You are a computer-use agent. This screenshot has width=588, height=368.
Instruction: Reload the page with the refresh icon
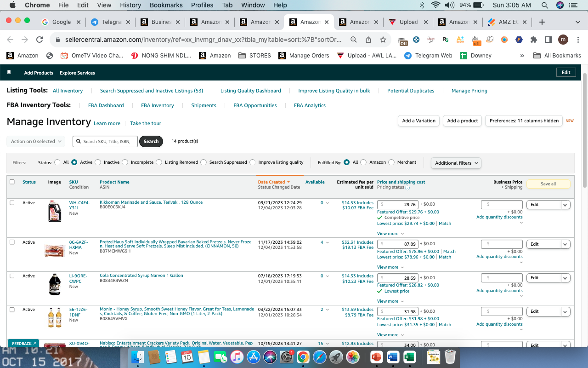(40, 40)
